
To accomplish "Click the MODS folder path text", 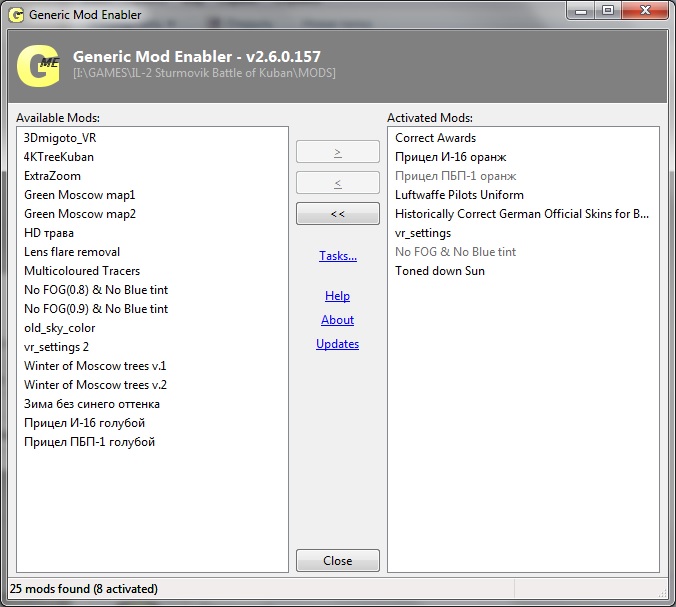I will (204, 73).
